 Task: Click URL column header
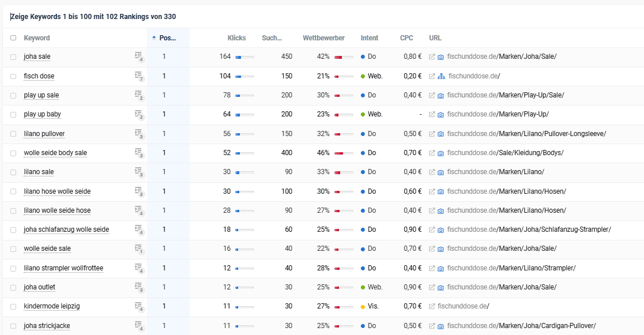click(x=435, y=38)
